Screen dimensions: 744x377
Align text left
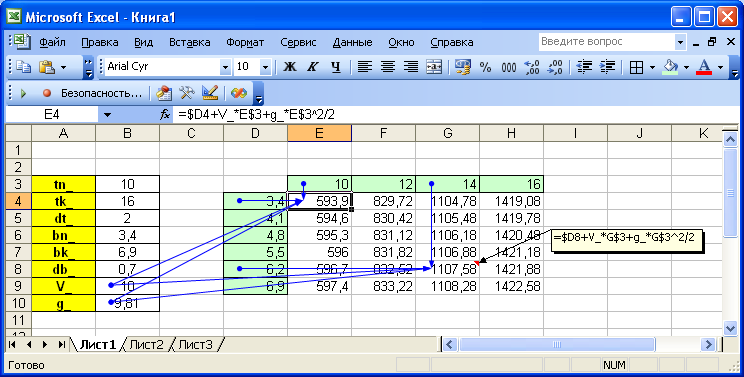coord(364,67)
